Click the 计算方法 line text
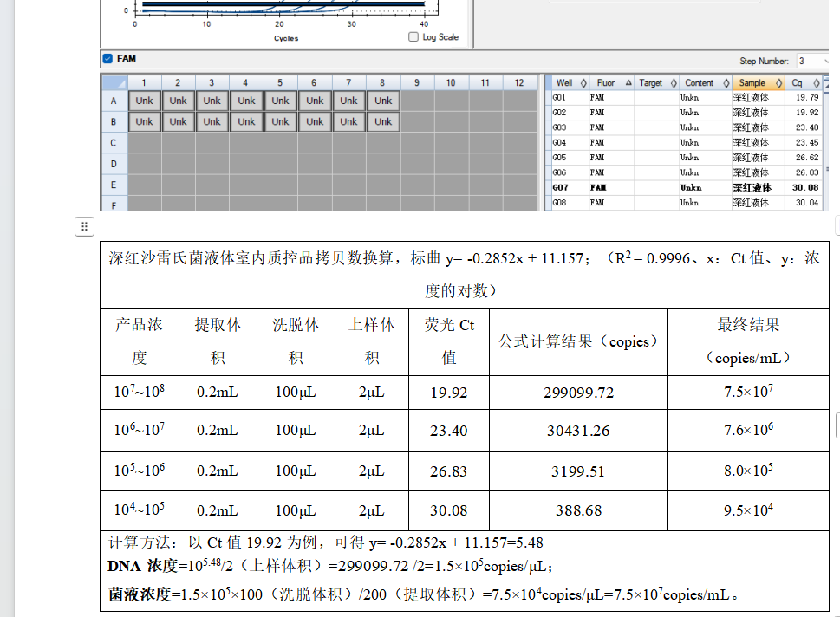 [326, 542]
